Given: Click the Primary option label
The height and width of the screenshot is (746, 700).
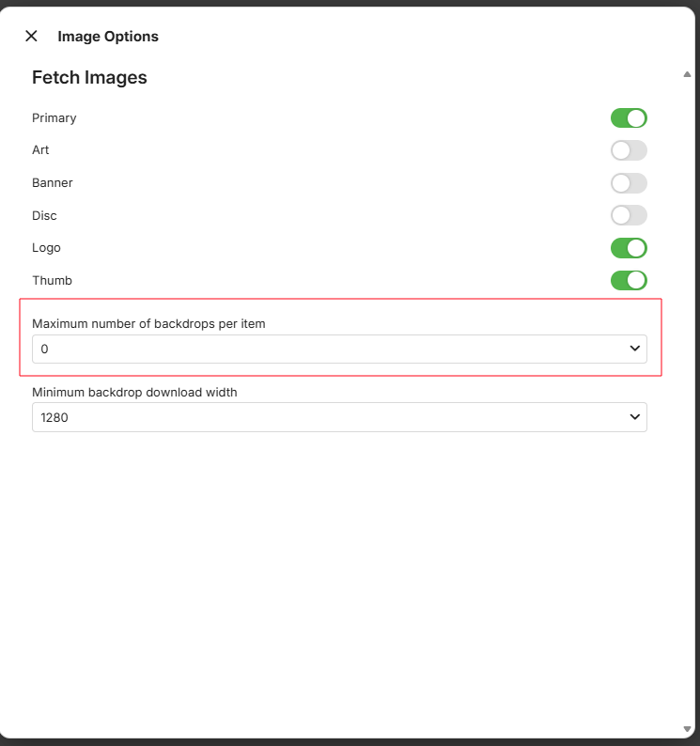Looking at the screenshot, I should pyautogui.click(x=54, y=118).
